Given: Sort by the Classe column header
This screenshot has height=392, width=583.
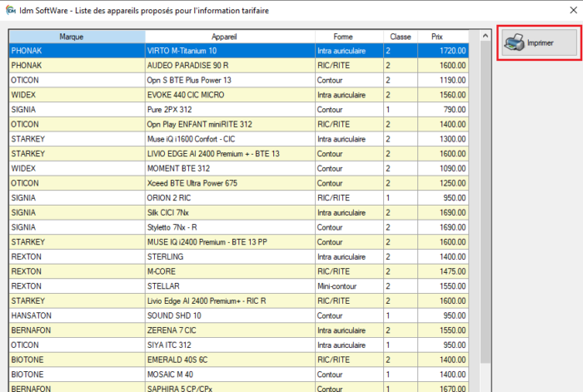Looking at the screenshot, I should (401, 37).
